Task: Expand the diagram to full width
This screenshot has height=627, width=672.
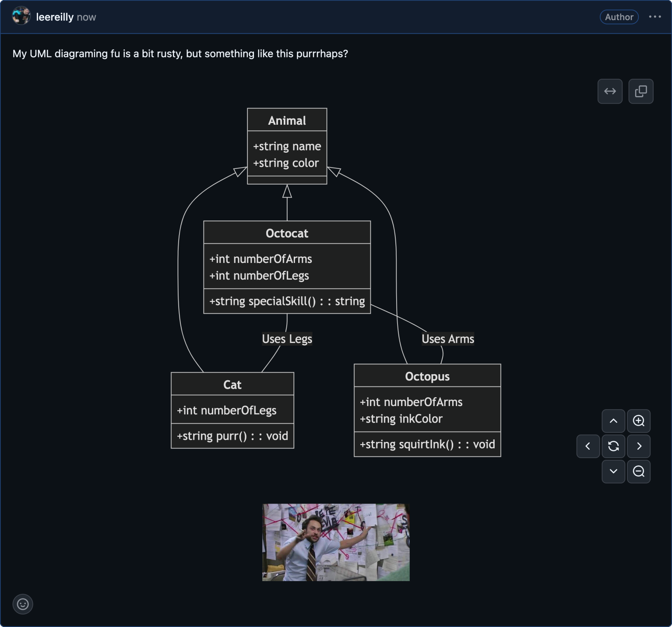Action: coord(610,91)
